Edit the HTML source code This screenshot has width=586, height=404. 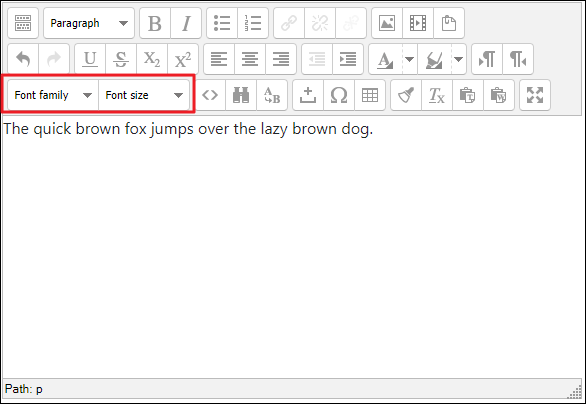coord(210,95)
